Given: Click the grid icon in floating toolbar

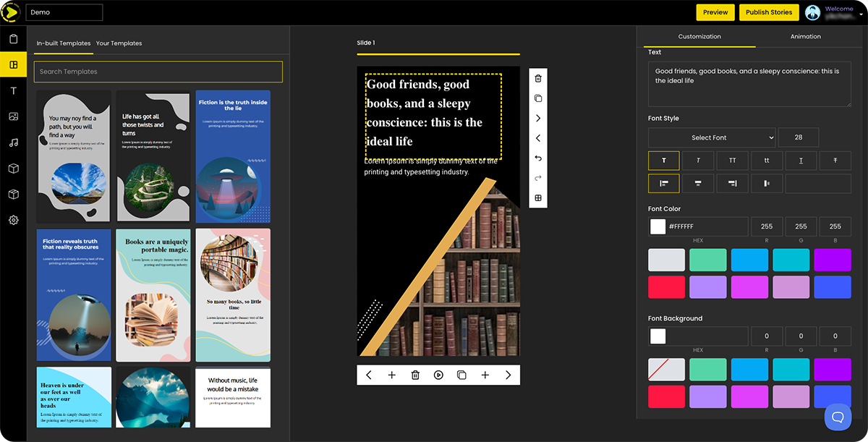Looking at the screenshot, I should (537, 198).
